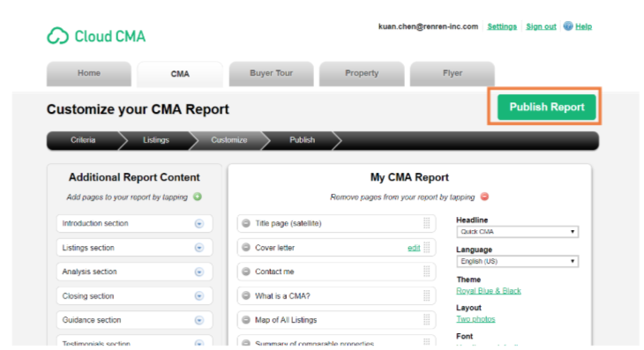Go to the Customize step
This screenshot has width=644, height=350.
pyautogui.click(x=229, y=140)
